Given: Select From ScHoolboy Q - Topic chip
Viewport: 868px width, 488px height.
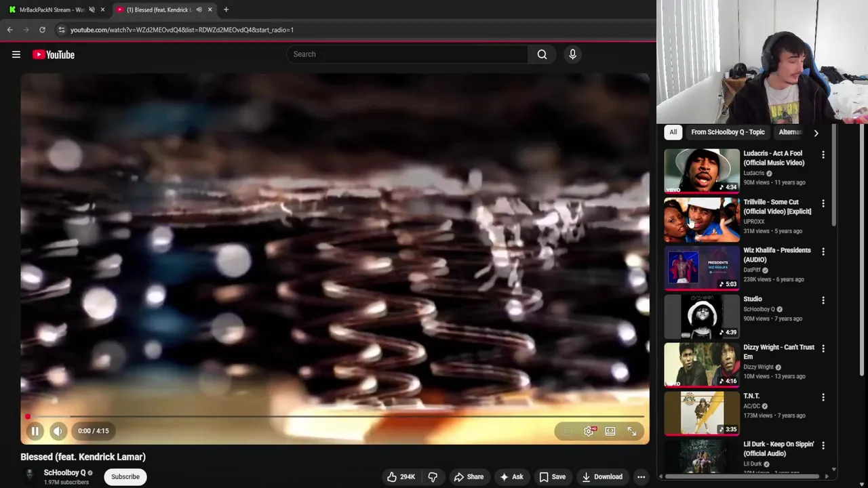Looking at the screenshot, I should 728,132.
